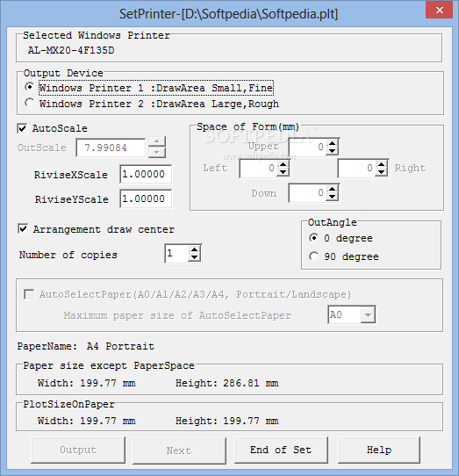Increase Right space of form value

point(382,164)
